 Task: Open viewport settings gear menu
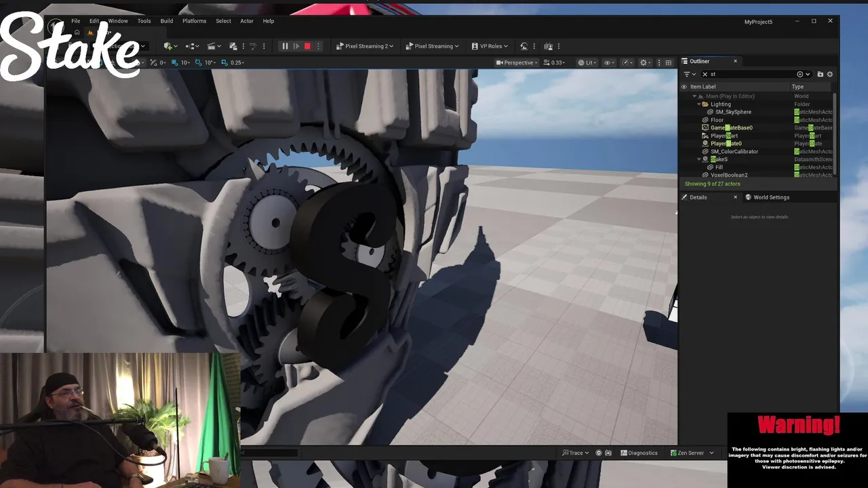click(645, 62)
